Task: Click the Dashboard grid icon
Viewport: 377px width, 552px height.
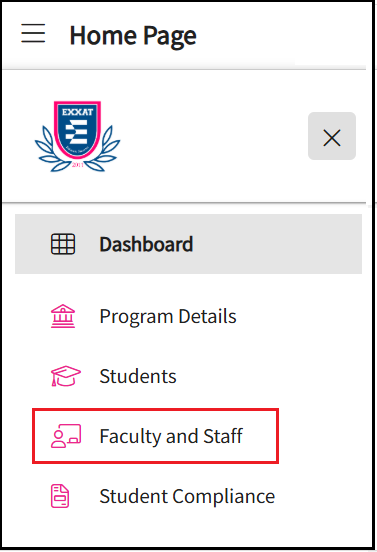Action: coord(63,244)
